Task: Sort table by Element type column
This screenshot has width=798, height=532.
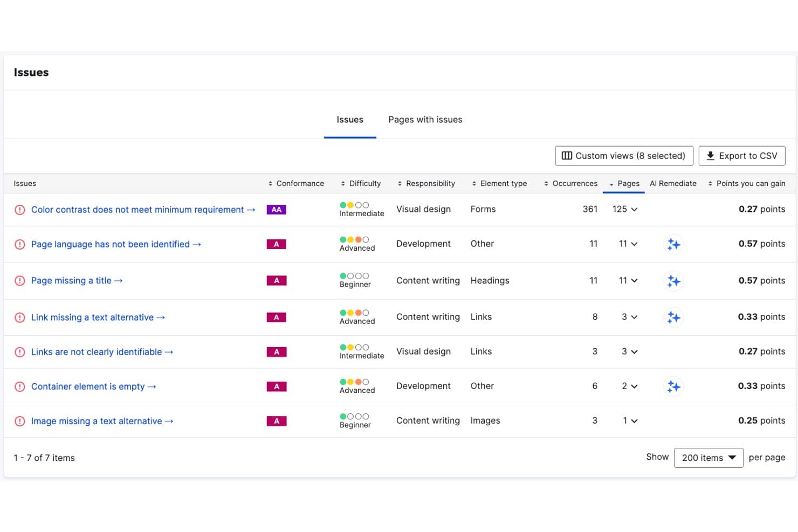Action: (499, 183)
